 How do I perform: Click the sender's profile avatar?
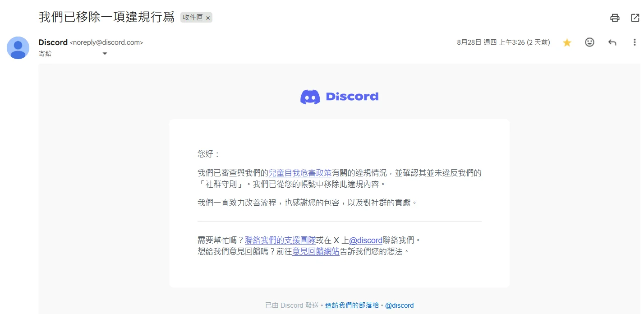(18, 48)
